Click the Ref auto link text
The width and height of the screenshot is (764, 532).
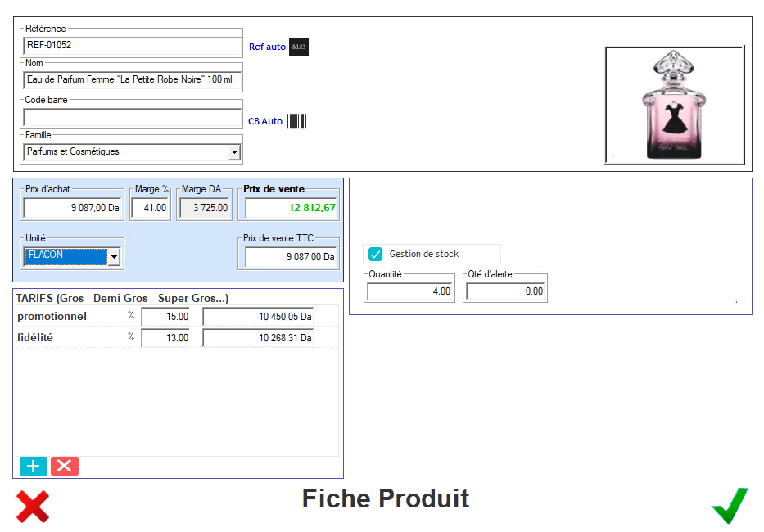[x=267, y=47]
